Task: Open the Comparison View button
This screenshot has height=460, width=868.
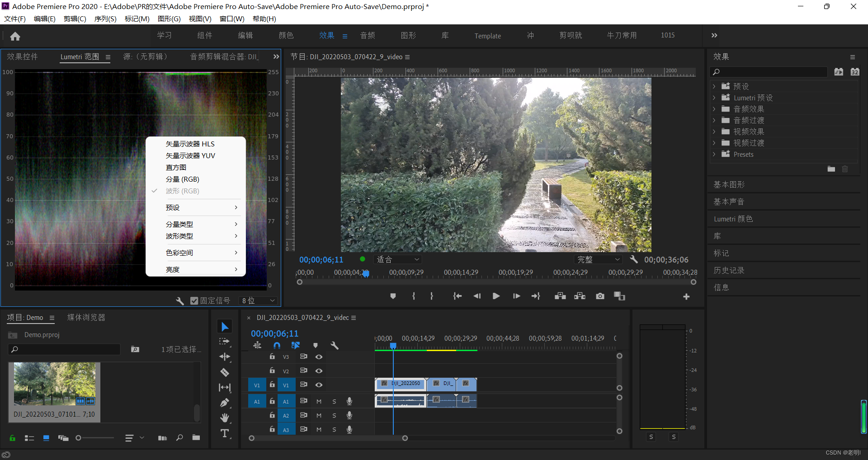Action: pyautogui.click(x=619, y=296)
